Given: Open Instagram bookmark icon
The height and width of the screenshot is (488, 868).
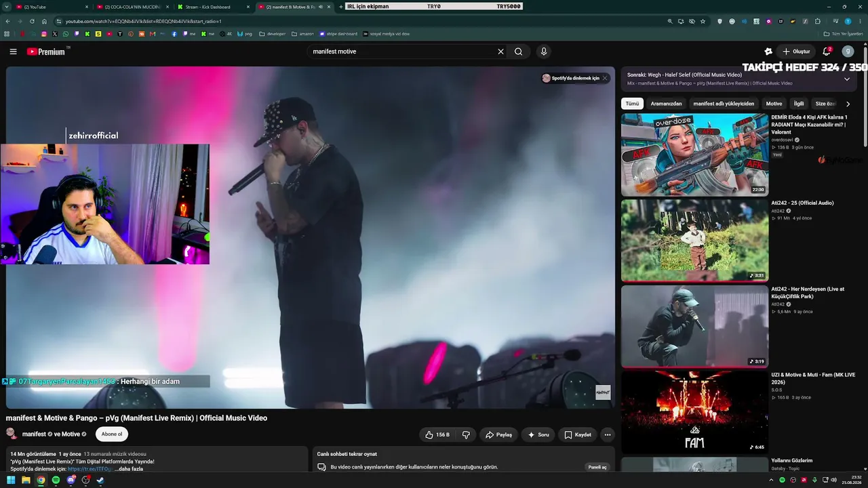Looking at the screenshot, I should (x=44, y=34).
